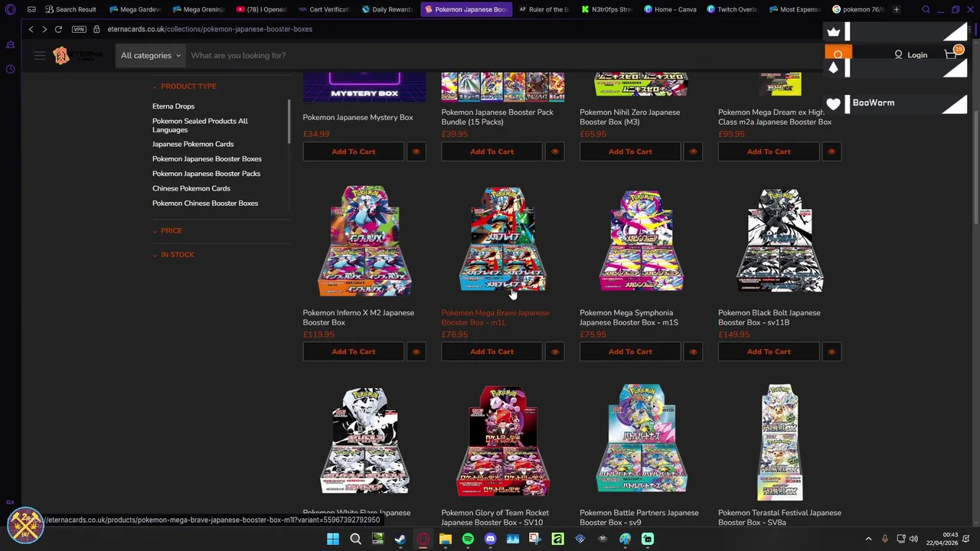Click the heart icon in the BooWorm overlay
This screenshot has height=551, width=980.
pyautogui.click(x=834, y=103)
